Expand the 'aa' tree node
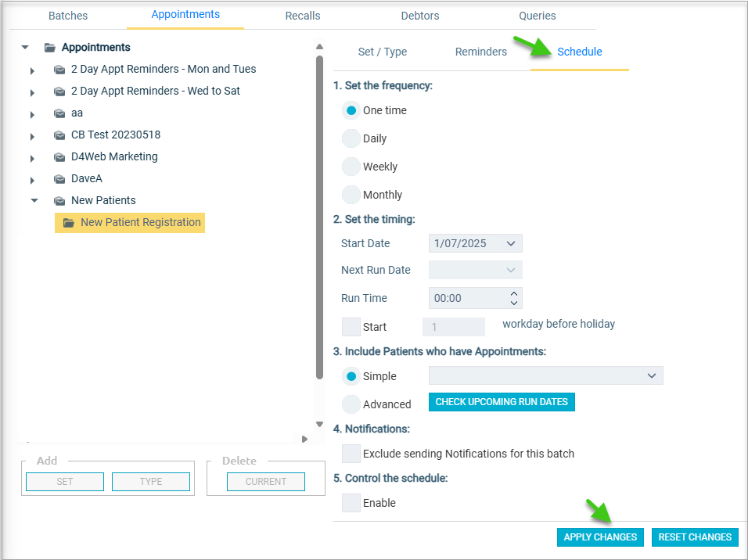The height and width of the screenshot is (560, 748). tap(32, 114)
